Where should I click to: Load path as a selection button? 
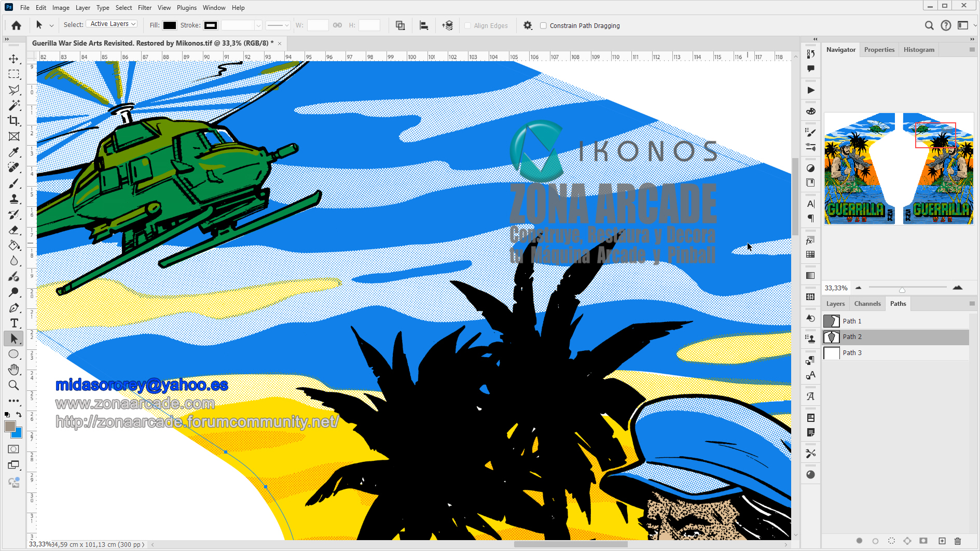pyautogui.click(x=891, y=541)
